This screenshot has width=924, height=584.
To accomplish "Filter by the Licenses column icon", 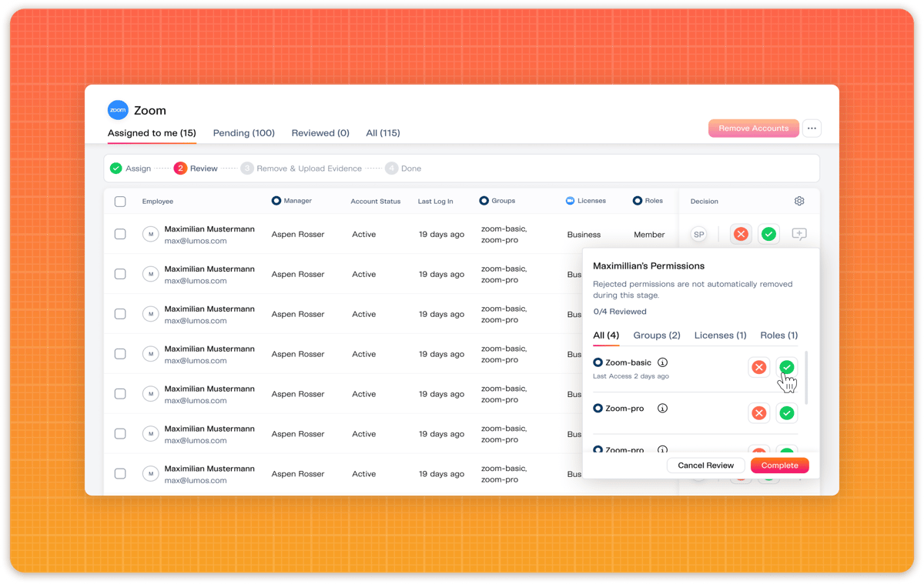I will tap(570, 201).
